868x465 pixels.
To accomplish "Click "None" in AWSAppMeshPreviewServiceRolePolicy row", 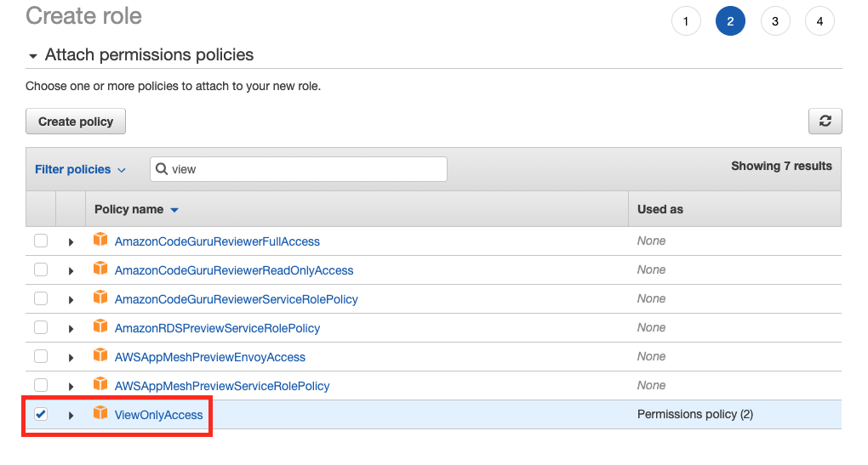I will [651, 385].
